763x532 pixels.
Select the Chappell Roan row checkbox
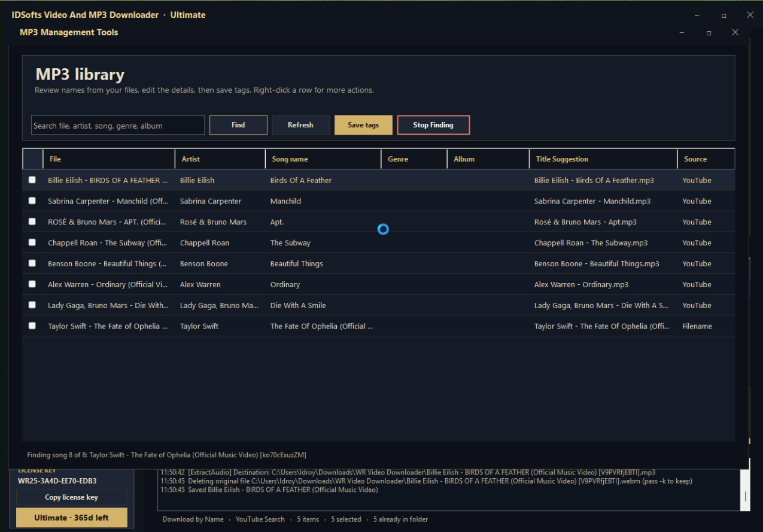click(x=32, y=242)
